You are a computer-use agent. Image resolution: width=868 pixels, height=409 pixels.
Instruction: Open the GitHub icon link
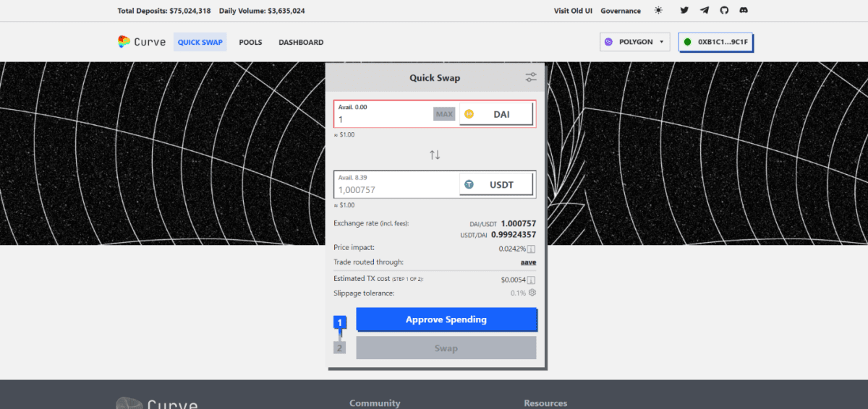pos(724,11)
